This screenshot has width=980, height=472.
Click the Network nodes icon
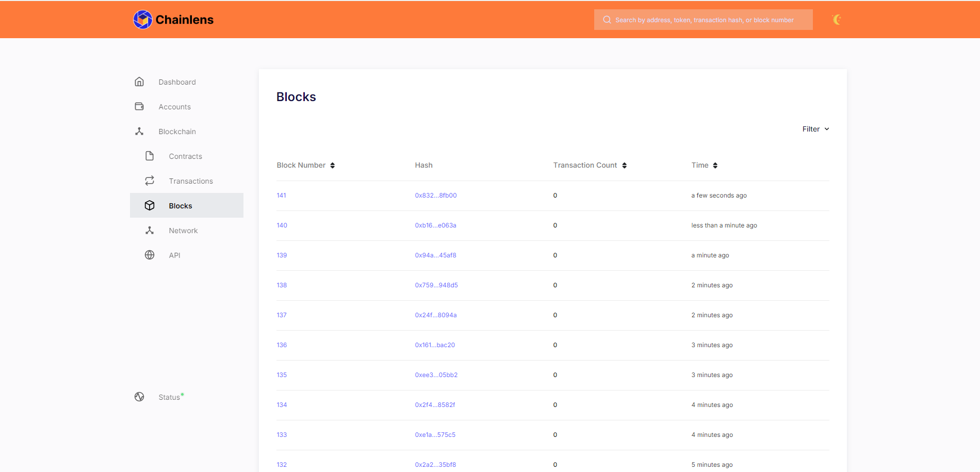pos(150,230)
